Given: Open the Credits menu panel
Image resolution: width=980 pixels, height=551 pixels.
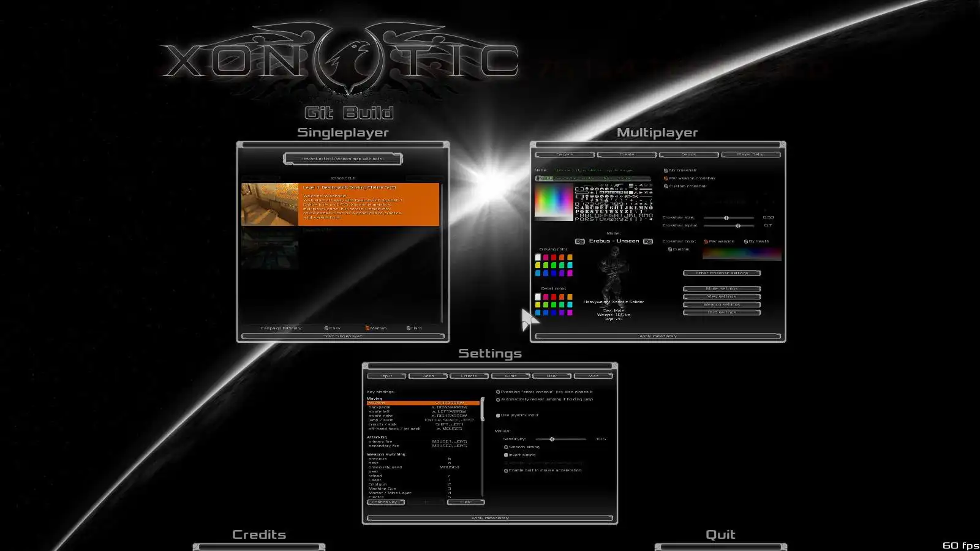Looking at the screenshot, I should (259, 534).
